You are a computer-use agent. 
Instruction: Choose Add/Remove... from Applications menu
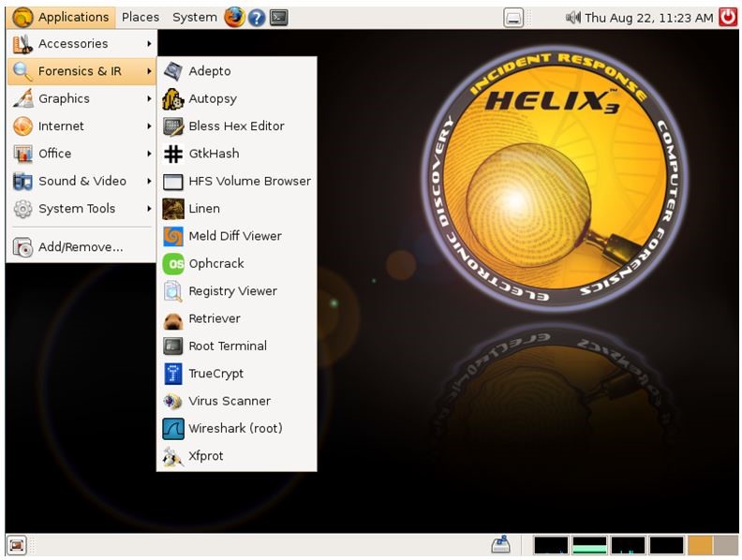80,247
